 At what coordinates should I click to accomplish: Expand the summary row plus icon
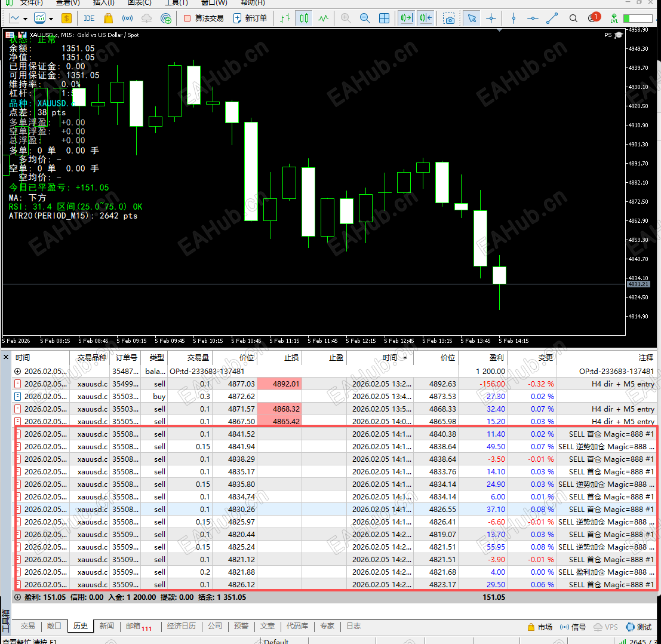[18, 597]
